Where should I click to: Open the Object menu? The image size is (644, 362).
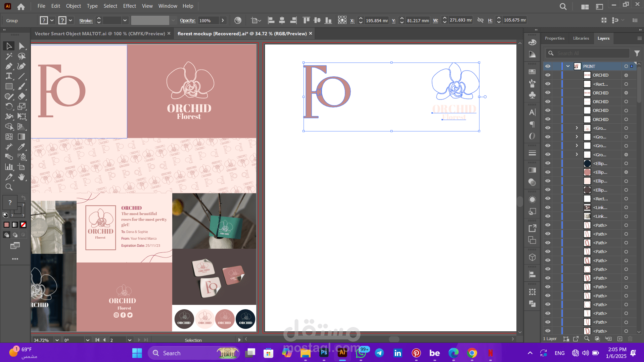coord(73,6)
